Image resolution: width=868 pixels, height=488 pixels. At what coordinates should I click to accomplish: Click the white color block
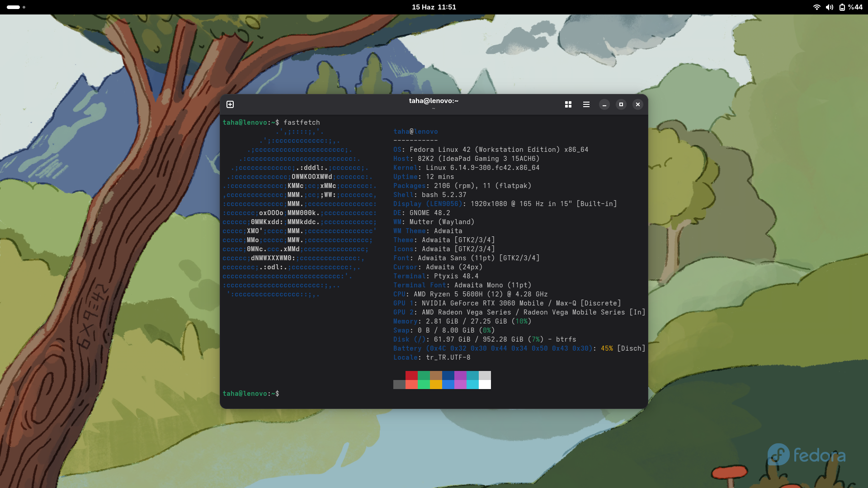(x=485, y=385)
